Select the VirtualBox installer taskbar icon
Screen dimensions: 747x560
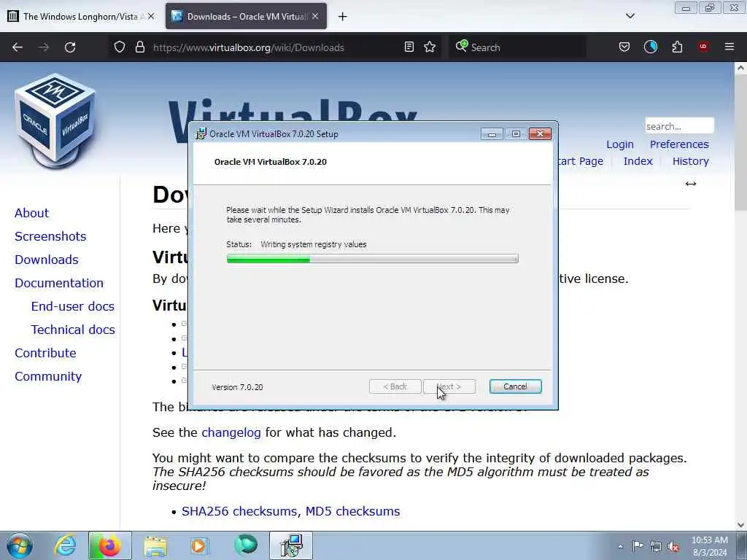coord(291,545)
